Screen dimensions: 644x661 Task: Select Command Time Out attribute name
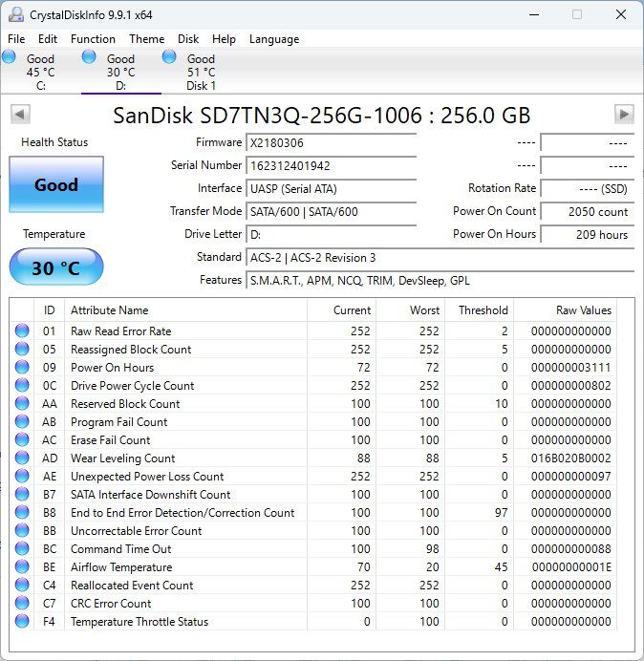tap(121, 549)
